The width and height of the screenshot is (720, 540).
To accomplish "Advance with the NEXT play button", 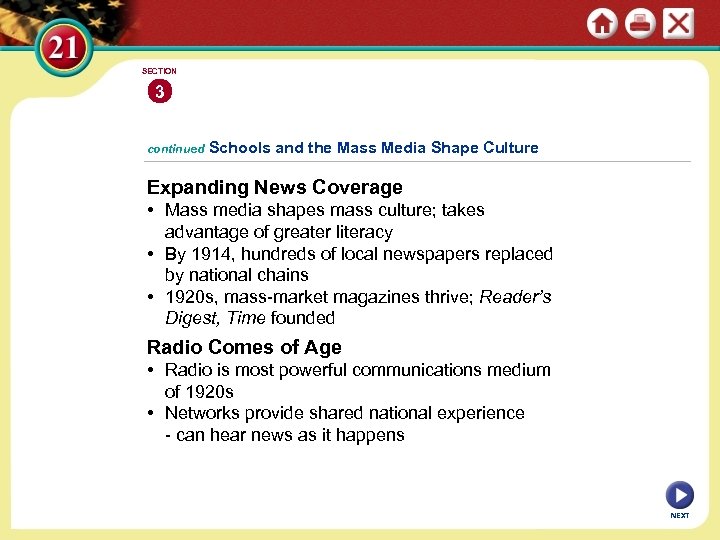I will [x=680, y=495].
